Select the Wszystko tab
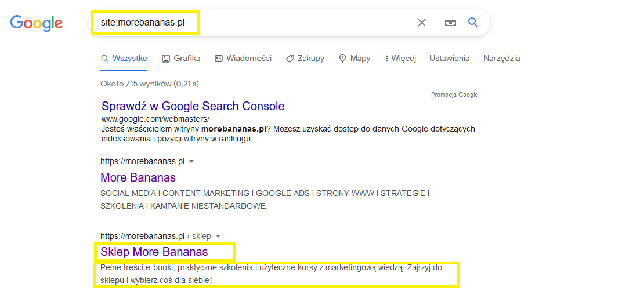This screenshot has height=294, width=644. [124, 59]
